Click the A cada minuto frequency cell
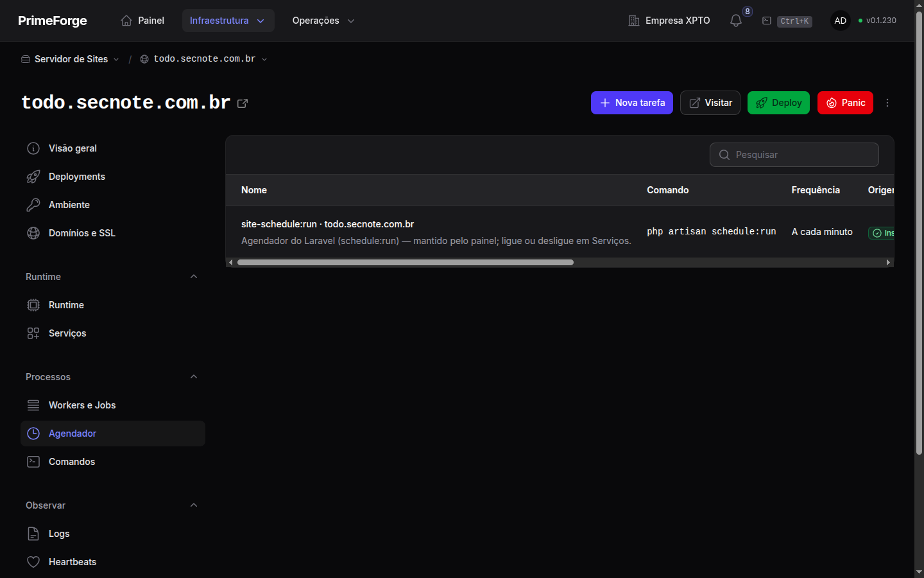 pos(822,232)
